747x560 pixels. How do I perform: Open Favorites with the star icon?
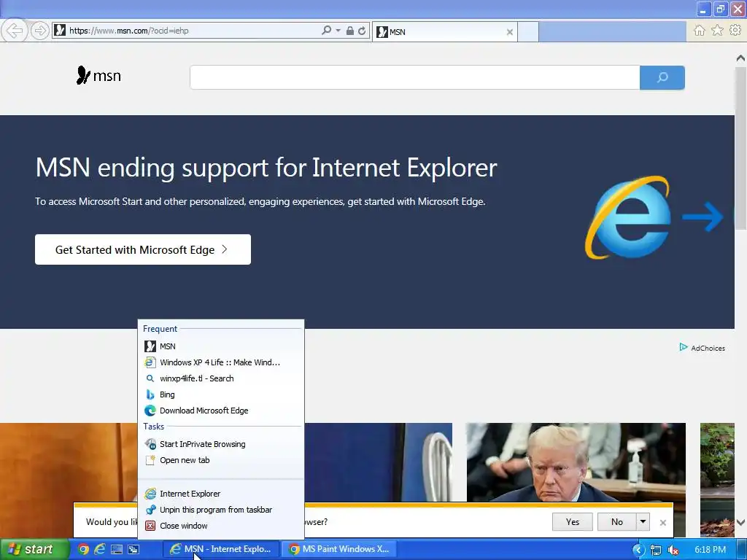717,31
